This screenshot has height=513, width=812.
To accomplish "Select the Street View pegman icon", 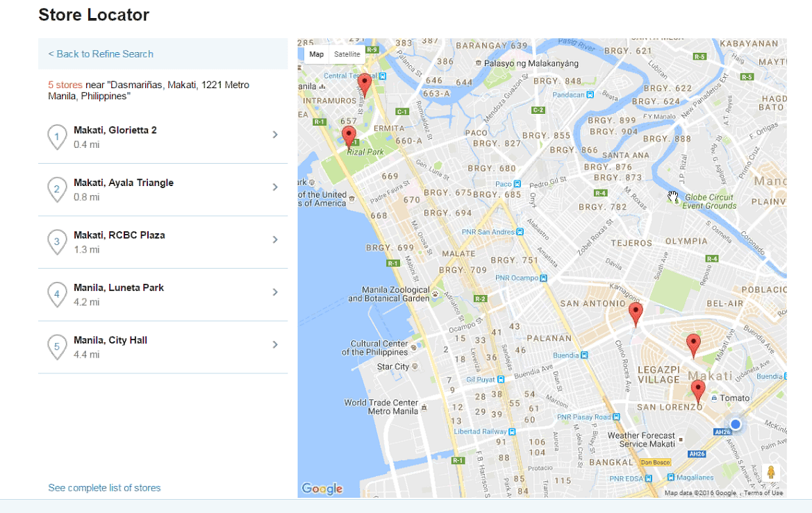I will tap(770, 472).
